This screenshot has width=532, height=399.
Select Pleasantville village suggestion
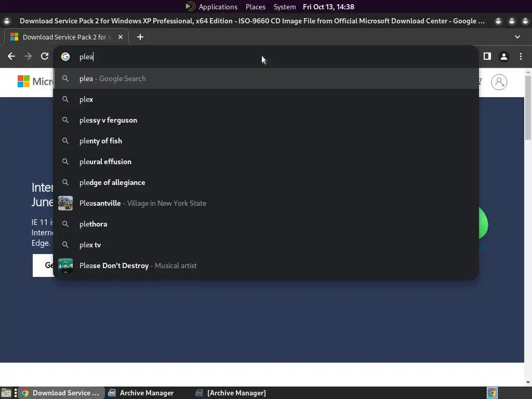point(266,203)
